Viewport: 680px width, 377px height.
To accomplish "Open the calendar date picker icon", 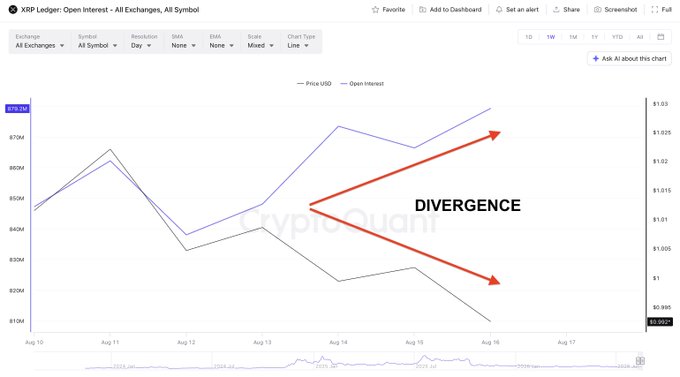I will coord(660,37).
